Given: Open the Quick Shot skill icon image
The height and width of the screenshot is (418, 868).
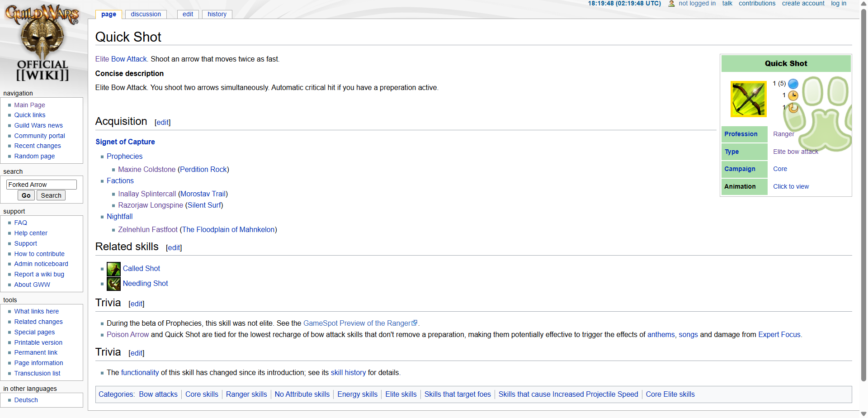Looking at the screenshot, I should click(x=749, y=99).
